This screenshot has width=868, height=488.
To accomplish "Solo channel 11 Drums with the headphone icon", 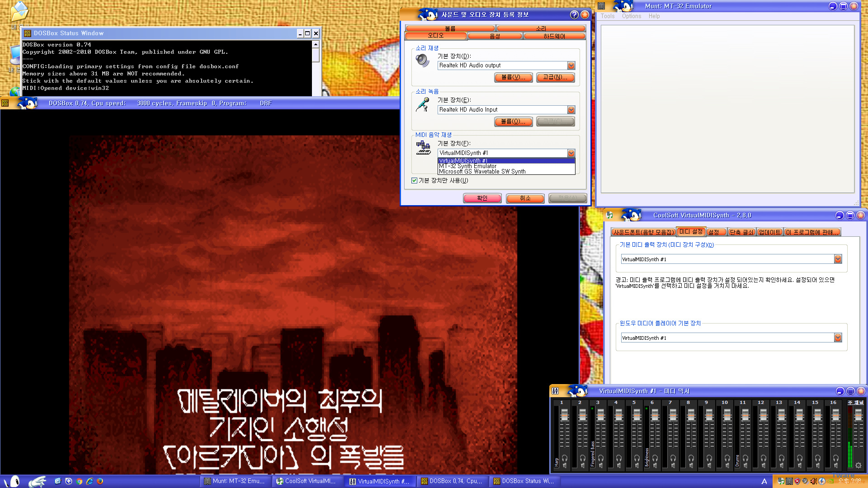I will [x=745, y=458].
